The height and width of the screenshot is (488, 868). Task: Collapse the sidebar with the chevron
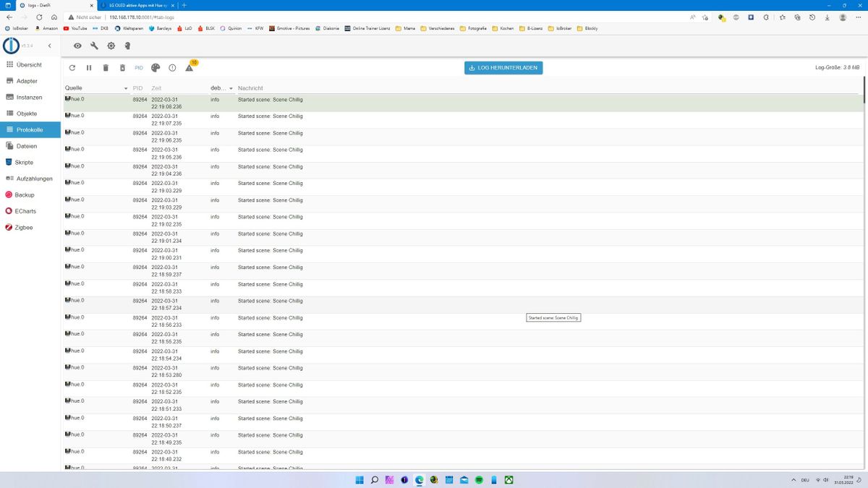pyautogui.click(x=49, y=46)
